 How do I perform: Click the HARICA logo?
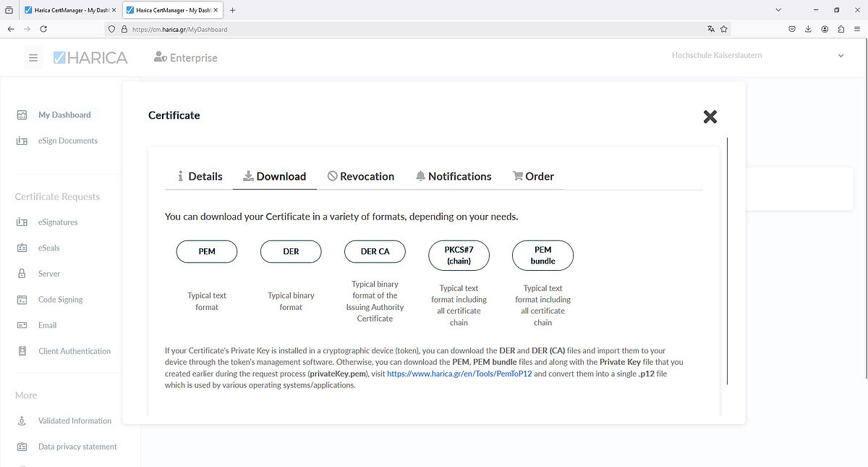(90, 57)
